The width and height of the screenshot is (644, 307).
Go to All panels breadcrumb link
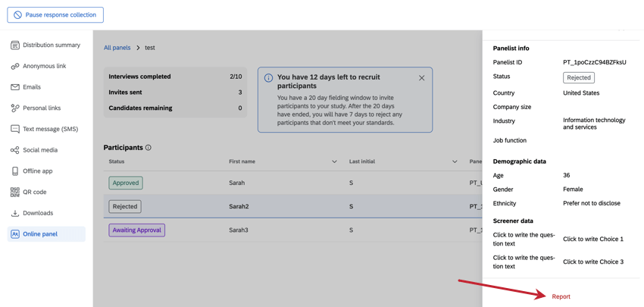click(117, 48)
